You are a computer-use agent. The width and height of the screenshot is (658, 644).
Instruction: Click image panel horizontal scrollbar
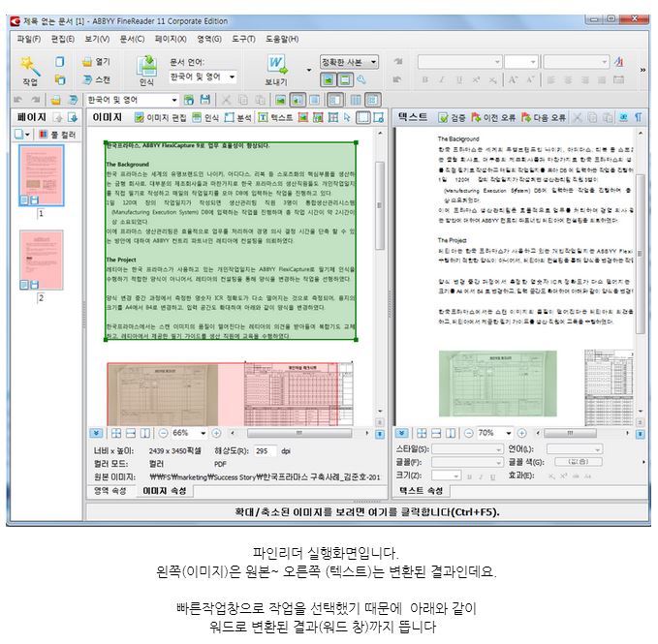(x=299, y=433)
